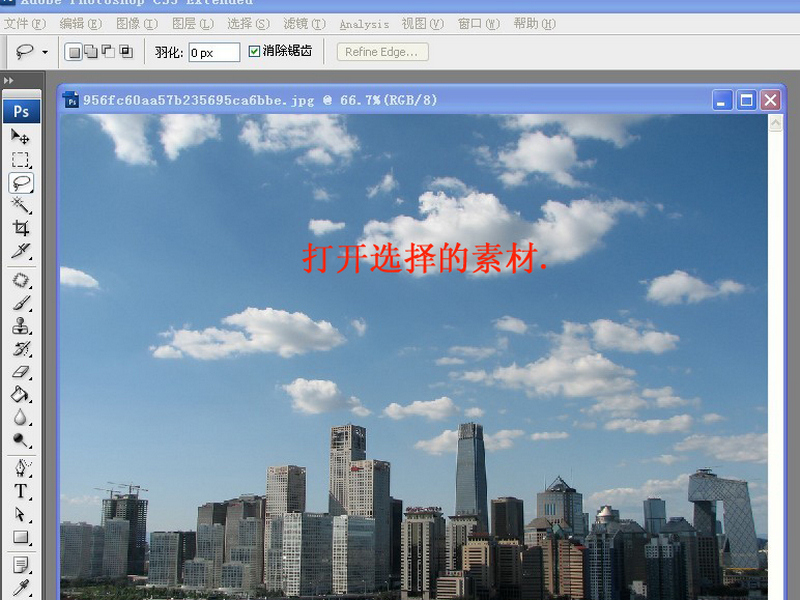
Task: Open the 文件(F) menu
Action: tap(24, 23)
